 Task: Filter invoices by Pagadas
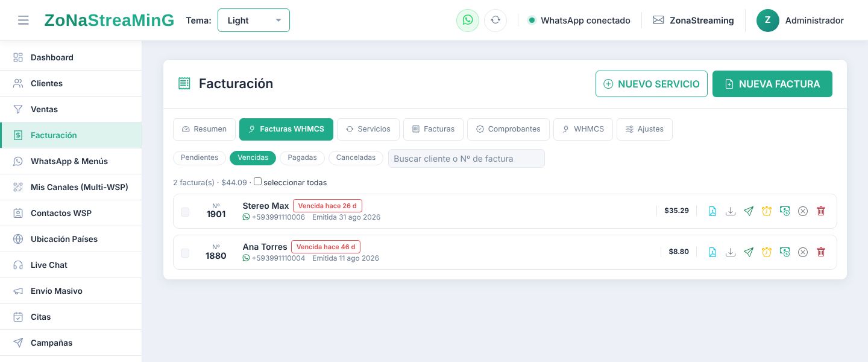coord(303,158)
